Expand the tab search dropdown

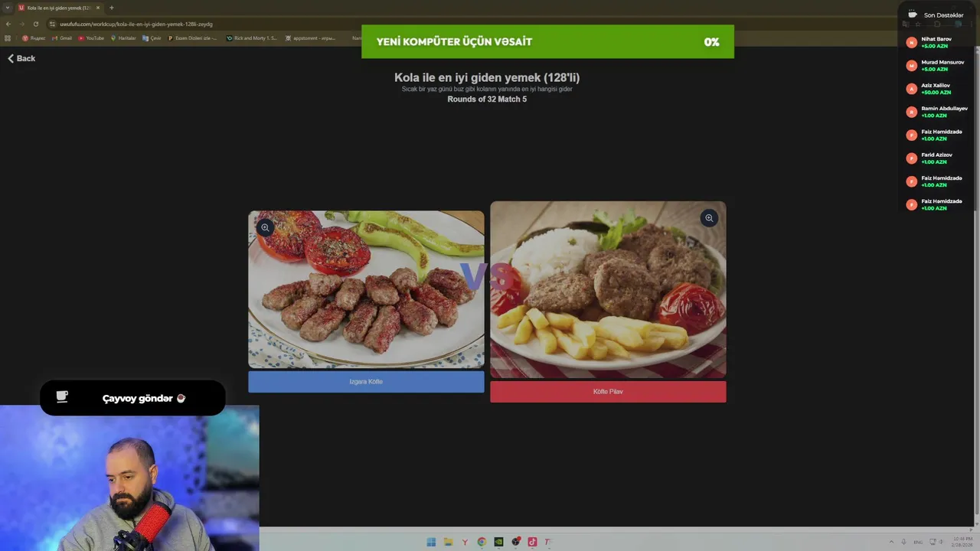[7, 8]
